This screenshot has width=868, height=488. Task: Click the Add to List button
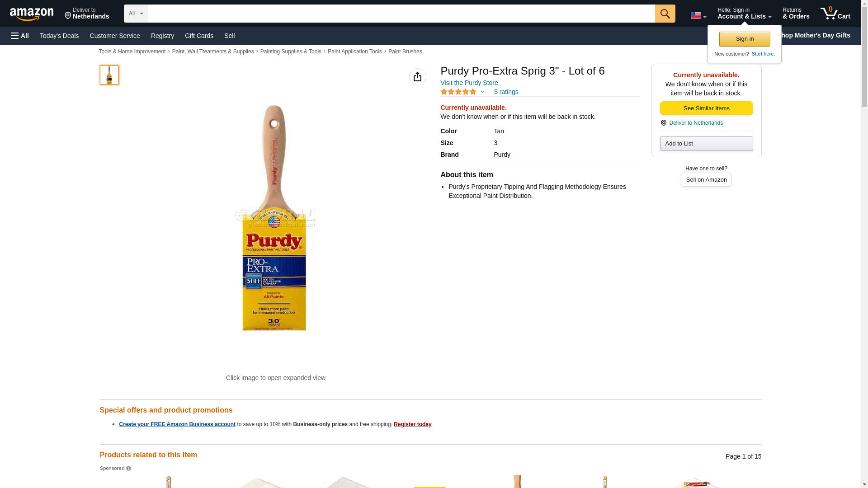pos(706,144)
